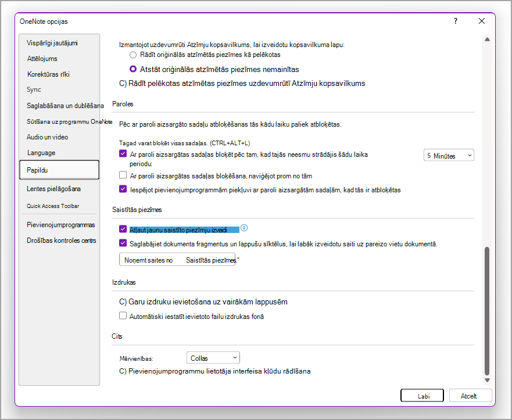Click 'Garu izdruku ievietošana uz vairākām lappusēm' option
The image size is (512, 420).
[x=203, y=302]
